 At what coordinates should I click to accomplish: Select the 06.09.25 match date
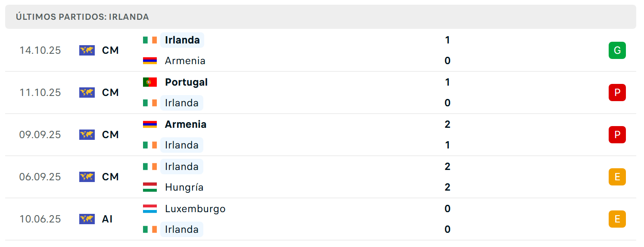tap(40, 177)
